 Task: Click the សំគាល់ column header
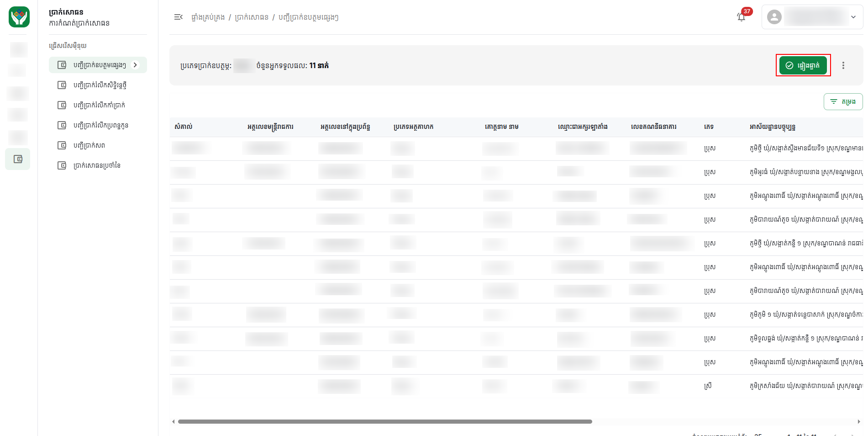click(x=184, y=127)
